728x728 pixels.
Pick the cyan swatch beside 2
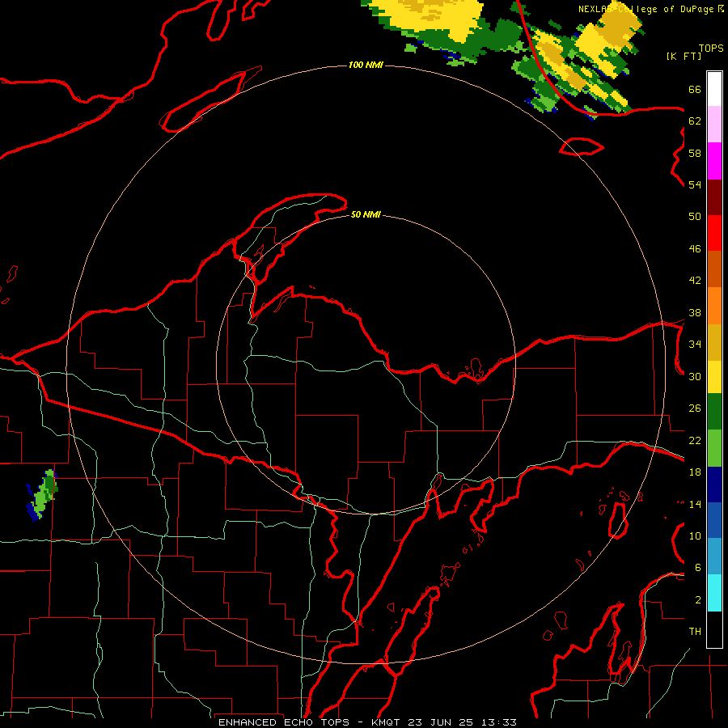pyautogui.click(x=714, y=593)
